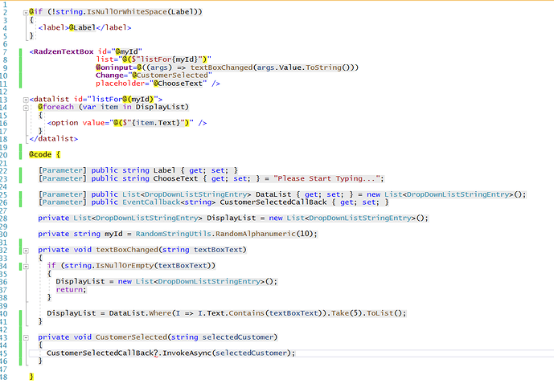Click the option tag name

coord(64,123)
